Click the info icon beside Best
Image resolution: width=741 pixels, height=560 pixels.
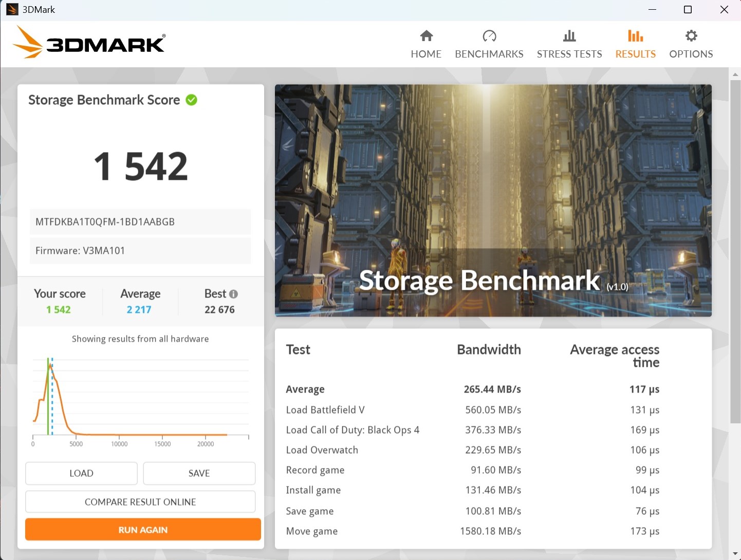[x=234, y=294]
